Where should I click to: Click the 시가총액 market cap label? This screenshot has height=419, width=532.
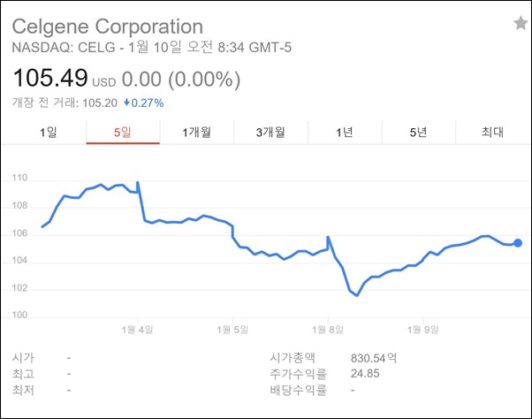tap(293, 358)
